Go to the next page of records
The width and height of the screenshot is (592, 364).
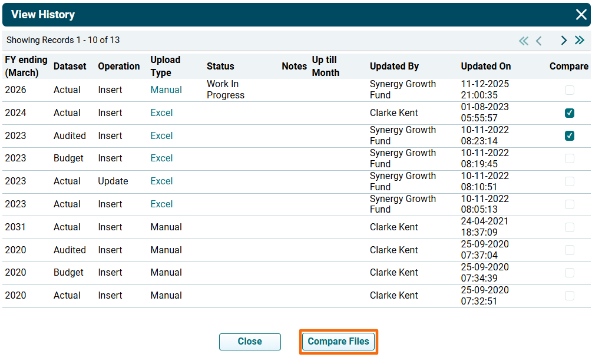click(564, 41)
